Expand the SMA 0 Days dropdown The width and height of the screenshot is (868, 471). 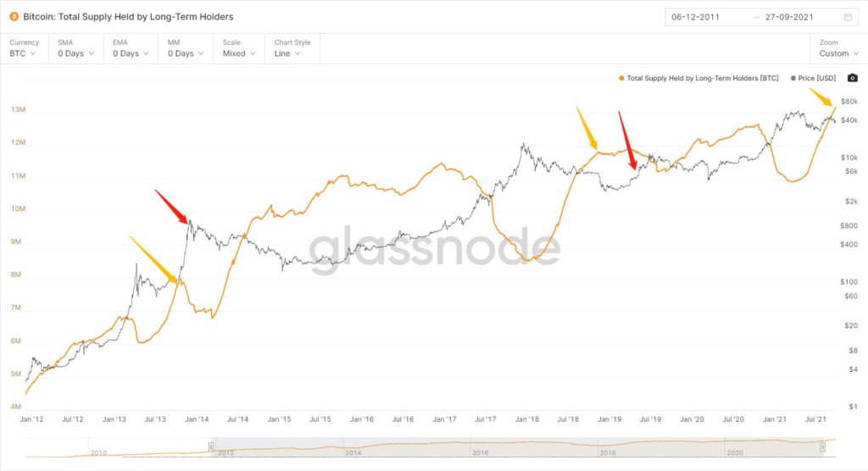click(x=76, y=53)
